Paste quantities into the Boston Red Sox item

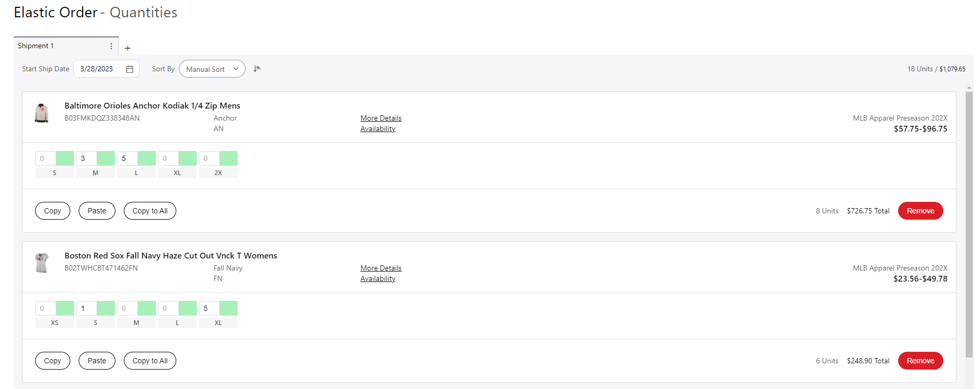click(97, 361)
